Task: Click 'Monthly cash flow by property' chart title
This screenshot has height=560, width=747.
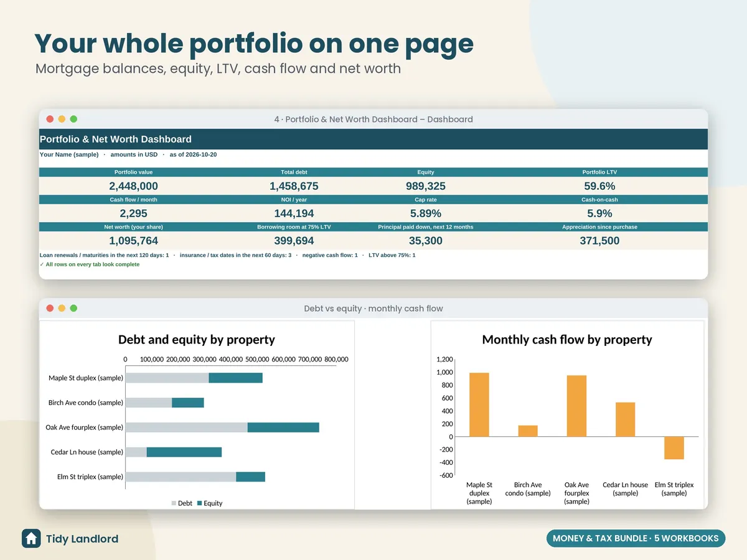Action: [x=567, y=340]
